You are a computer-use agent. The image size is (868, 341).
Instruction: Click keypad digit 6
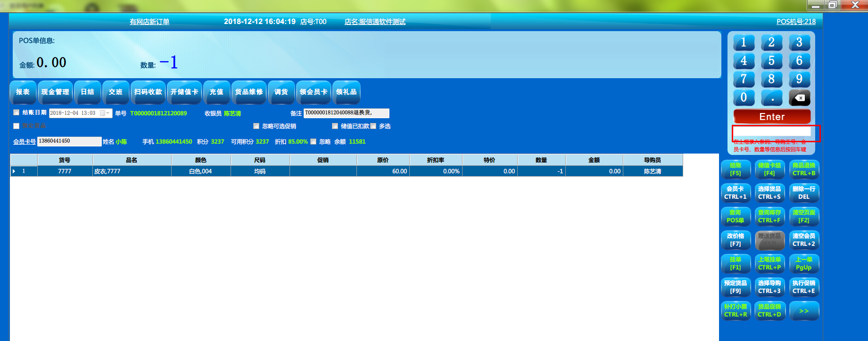(799, 61)
